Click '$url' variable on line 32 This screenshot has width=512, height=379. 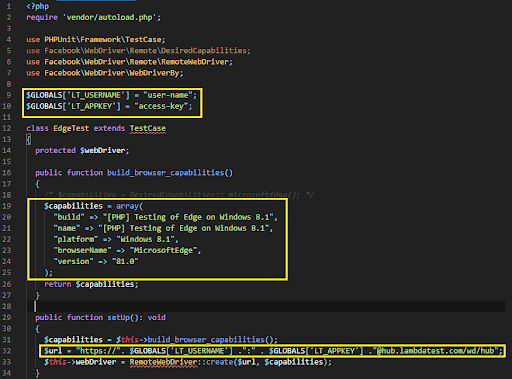pyautogui.click(x=53, y=351)
